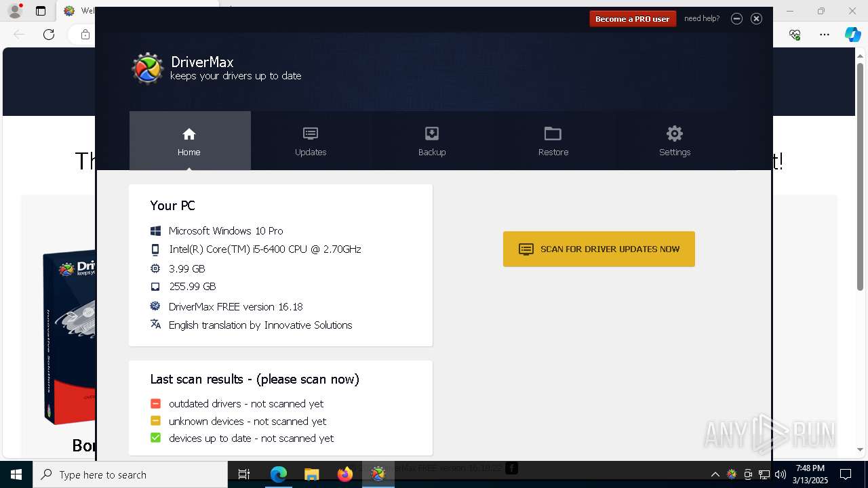
Task: Open the Windows Start menu
Action: click(x=16, y=474)
